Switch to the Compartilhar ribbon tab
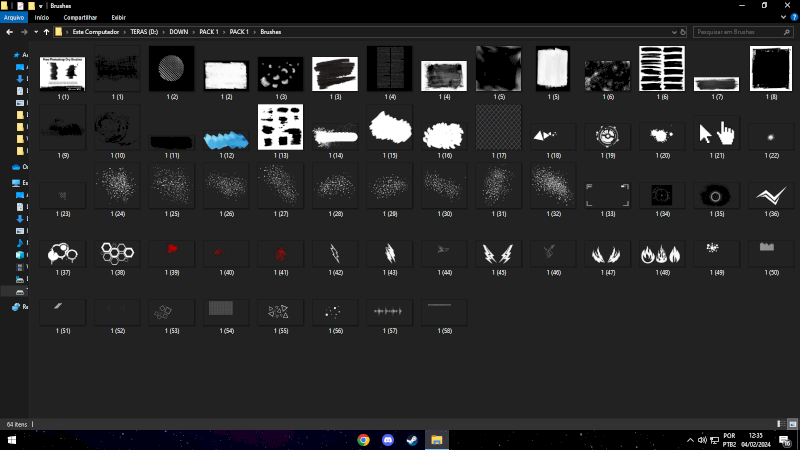Screen dimensions: 800x450 pos(80,17)
